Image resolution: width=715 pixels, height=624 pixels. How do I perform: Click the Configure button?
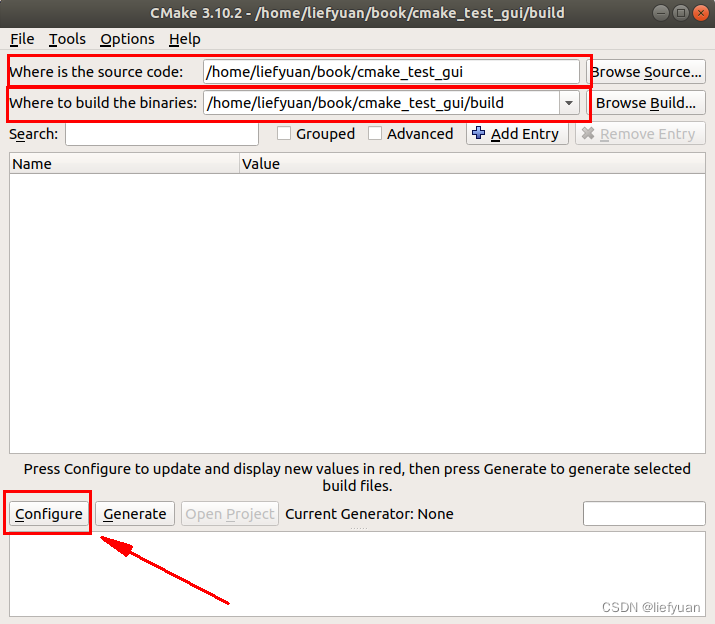[x=49, y=514]
